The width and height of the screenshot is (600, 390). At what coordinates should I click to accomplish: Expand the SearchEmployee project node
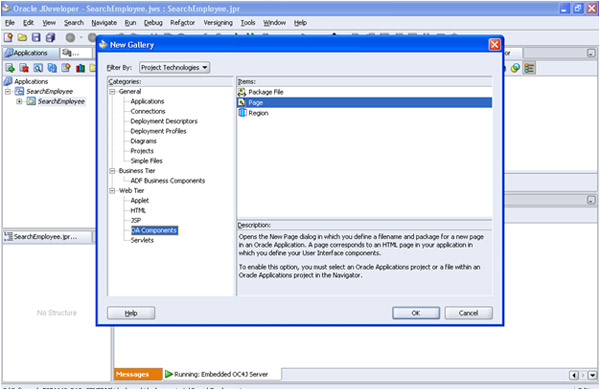[x=19, y=101]
